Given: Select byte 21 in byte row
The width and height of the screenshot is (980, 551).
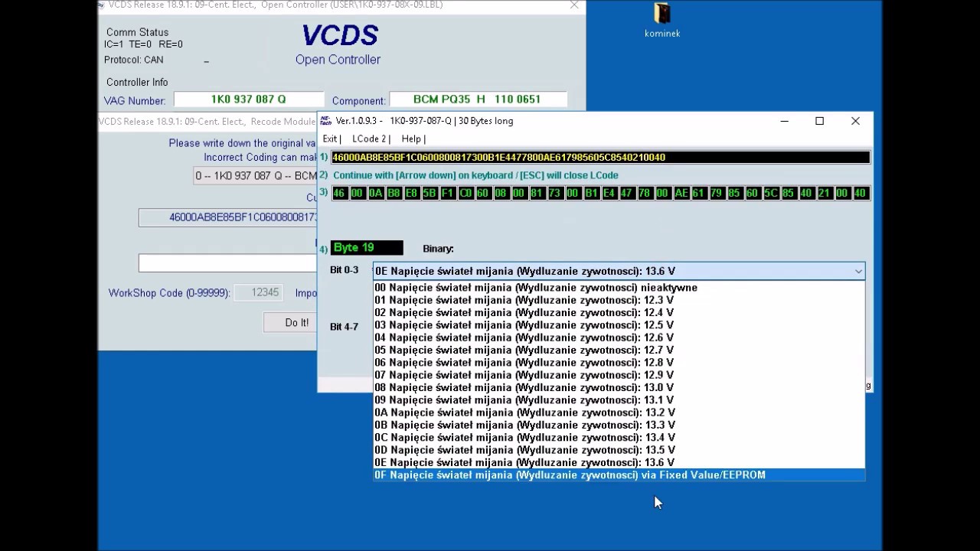Looking at the screenshot, I should [x=824, y=194].
